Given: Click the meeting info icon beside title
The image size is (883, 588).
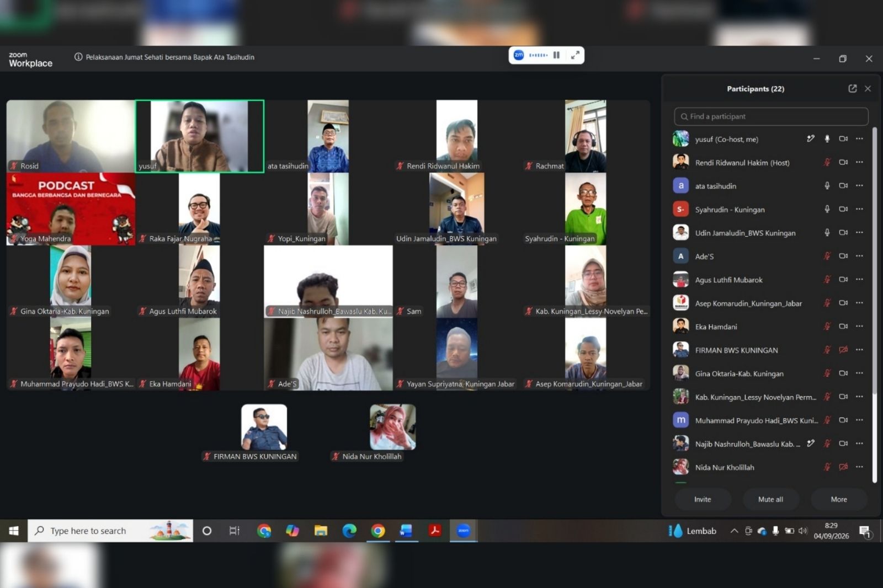Looking at the screenshot, I should (78, 57).
